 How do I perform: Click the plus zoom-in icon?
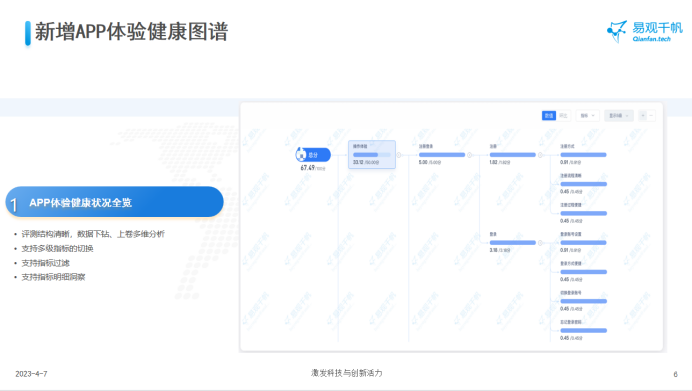click(x=643, y=116)
